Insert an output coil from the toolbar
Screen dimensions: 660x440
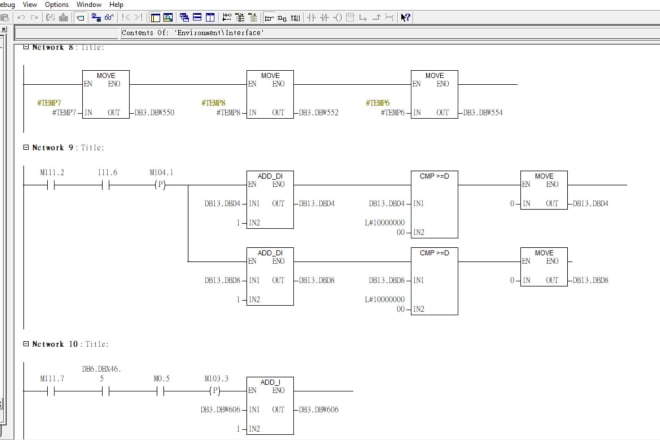click(x=337, y=17)
